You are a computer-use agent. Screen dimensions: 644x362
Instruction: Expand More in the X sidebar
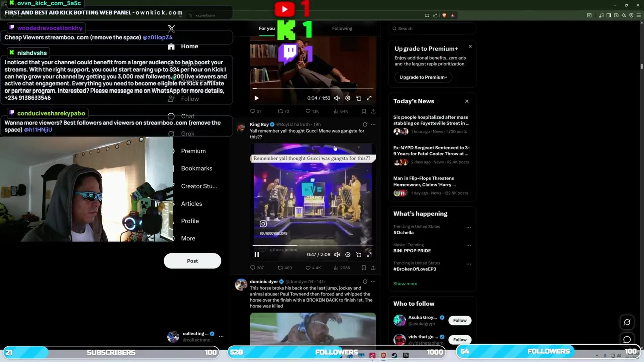pyautogui.click(x=188, y=239)
